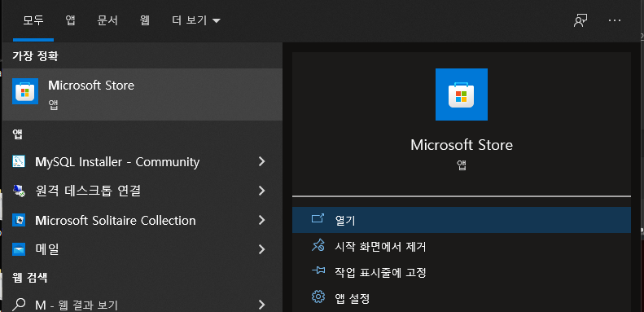Click the Remote Desktop Connection (원격 데스크톱 연결) icon
This screenshot has height=312, width=644.
pyautogui.click(x=19, y=191)
